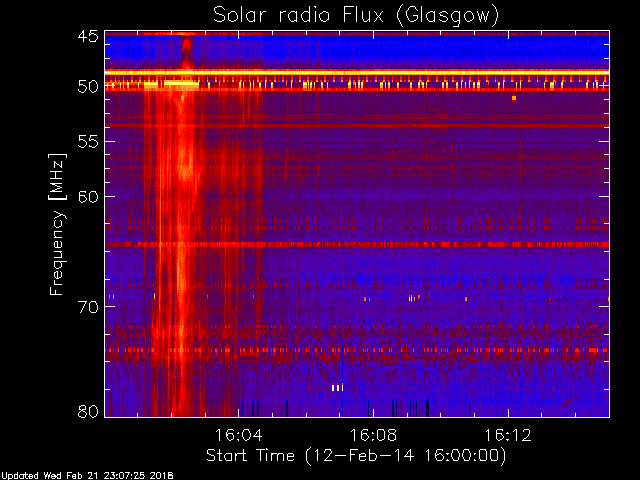640x480 pixels.
Task: Click the bright red radio burst near 57 MHz
Action: pyautogui.click(x=186, y=163)
